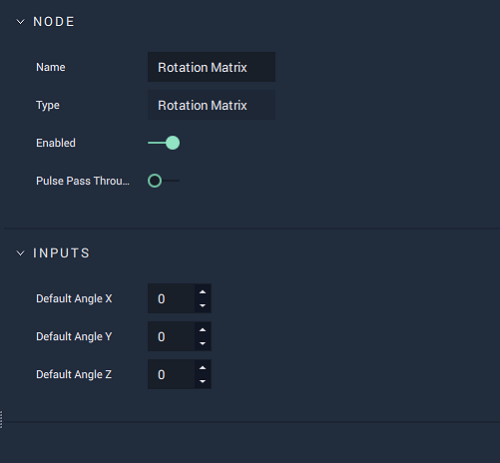Click the Default Angle X value field
Screen dimensions: 500x463
pos(171,298)
